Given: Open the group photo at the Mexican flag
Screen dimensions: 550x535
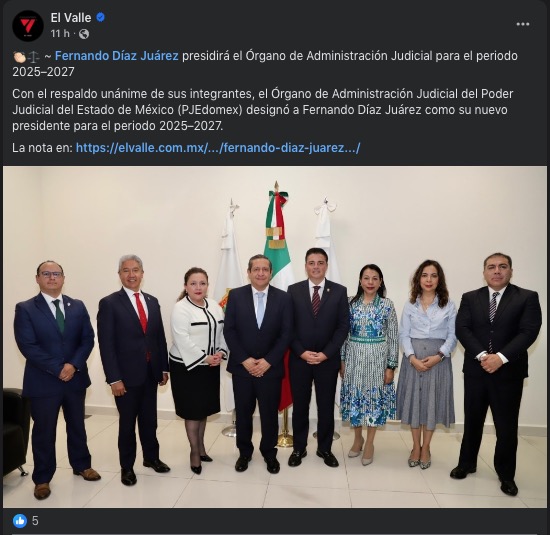Looking at the screenshot, I should pyautogui.click(x=275, y=337).
